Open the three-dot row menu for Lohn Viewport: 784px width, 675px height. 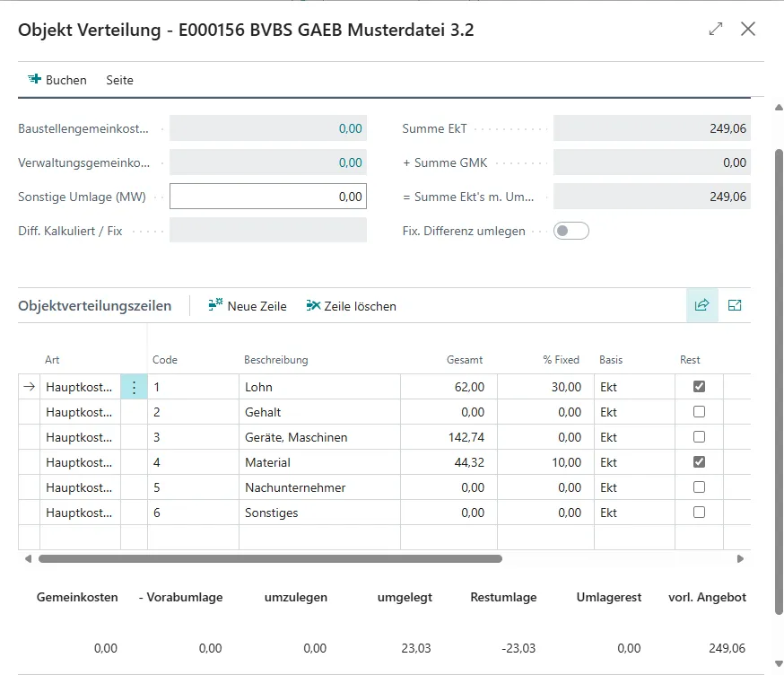[x=134, y=387]
